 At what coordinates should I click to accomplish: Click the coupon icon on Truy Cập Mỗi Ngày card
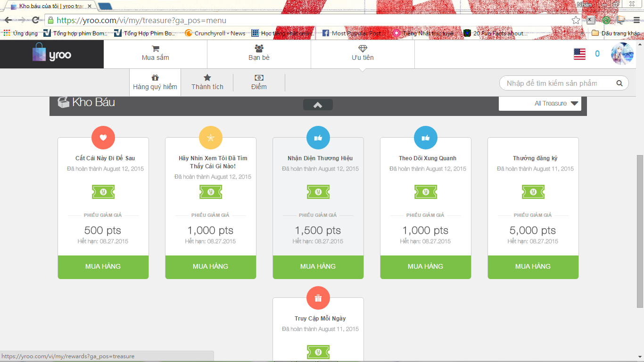tap(318, 352)
